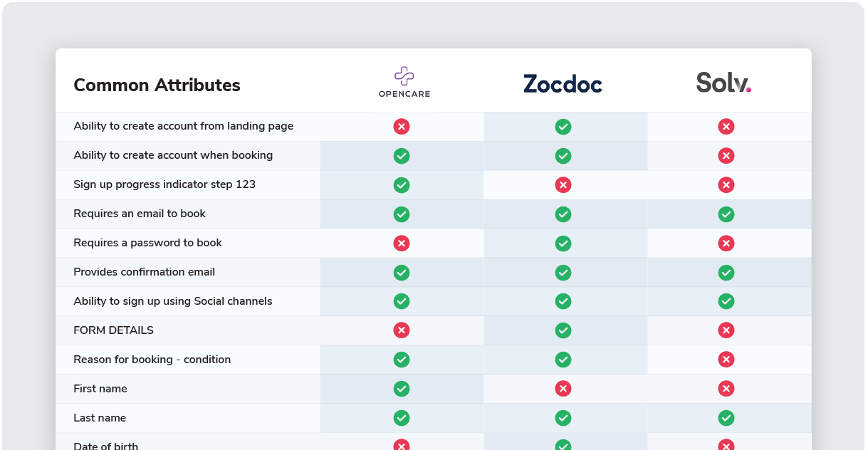This screenshot has width=868, height=450.
Task: Click Opencare's check in the First name row
Action: click(402, 389)
